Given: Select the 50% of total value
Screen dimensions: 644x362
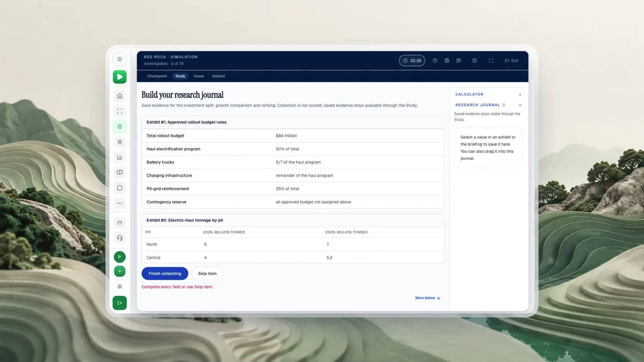Looking at the screenshot, I should [287, 149].
